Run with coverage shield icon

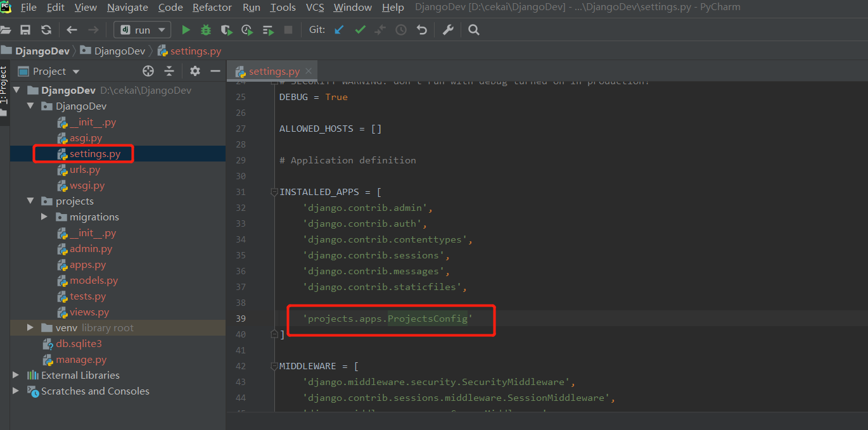[x=226, y=30]
